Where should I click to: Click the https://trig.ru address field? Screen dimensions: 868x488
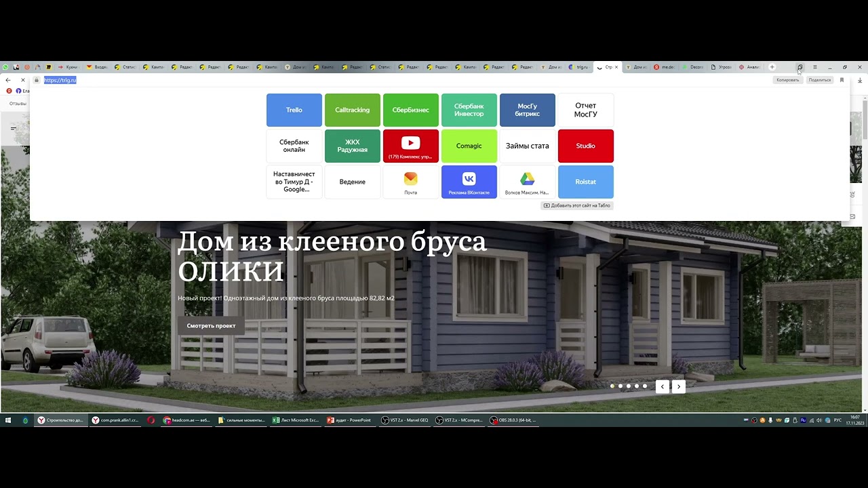pyautogui.click(x=60, y=80)
